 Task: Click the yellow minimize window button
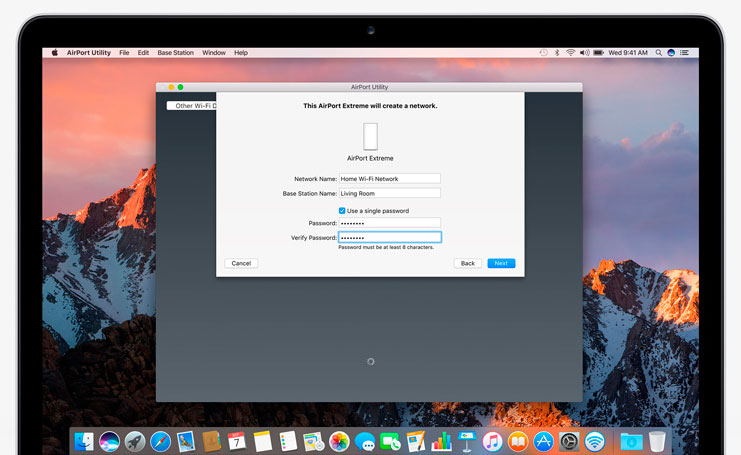pyautogui.click(x=171, y=87)
